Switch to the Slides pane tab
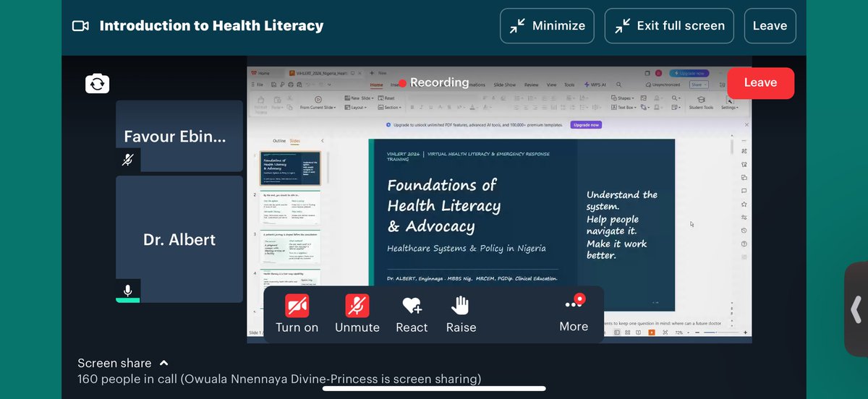Viewport: 868px width, 399px height. point(295,140)
